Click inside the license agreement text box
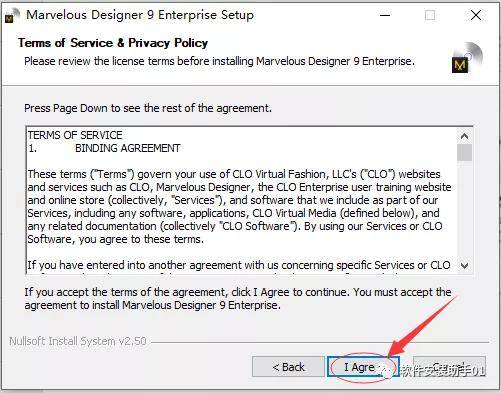Image resolution: width=501 pixels, height=393 pixels. pos(242,200)
